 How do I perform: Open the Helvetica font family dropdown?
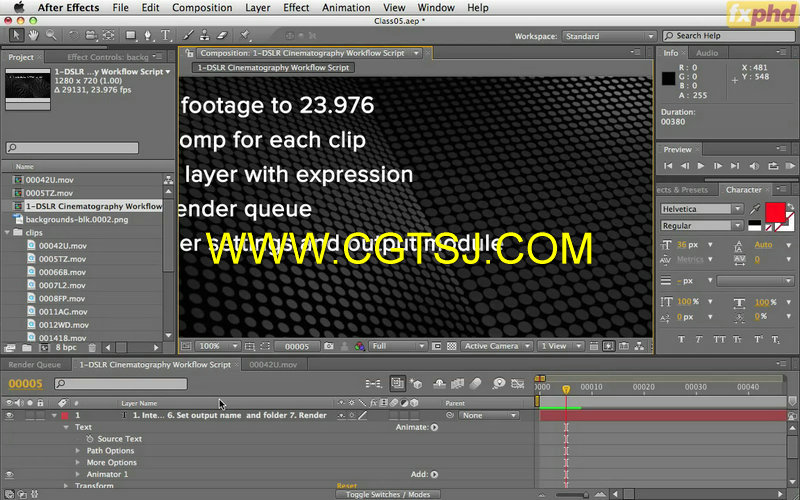[x=702, y=209]
